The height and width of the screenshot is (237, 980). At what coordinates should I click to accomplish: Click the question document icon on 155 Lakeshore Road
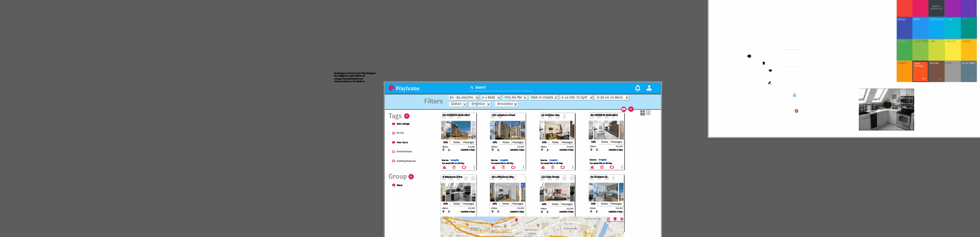pos(503,167)
